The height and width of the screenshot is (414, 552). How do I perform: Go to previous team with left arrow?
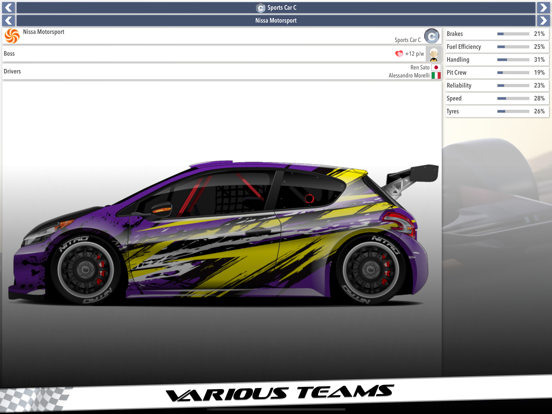pos(8,20)
